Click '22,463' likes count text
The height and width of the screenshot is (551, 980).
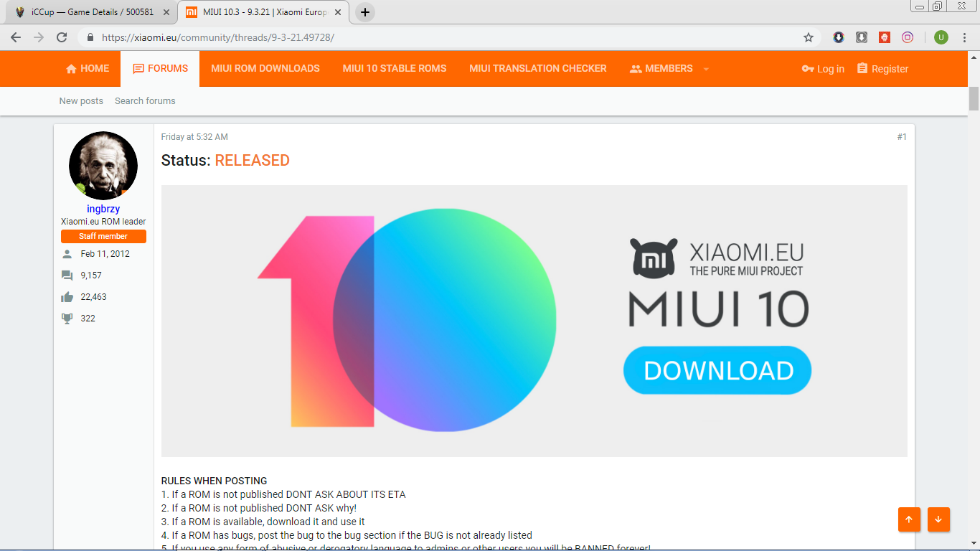94,297
